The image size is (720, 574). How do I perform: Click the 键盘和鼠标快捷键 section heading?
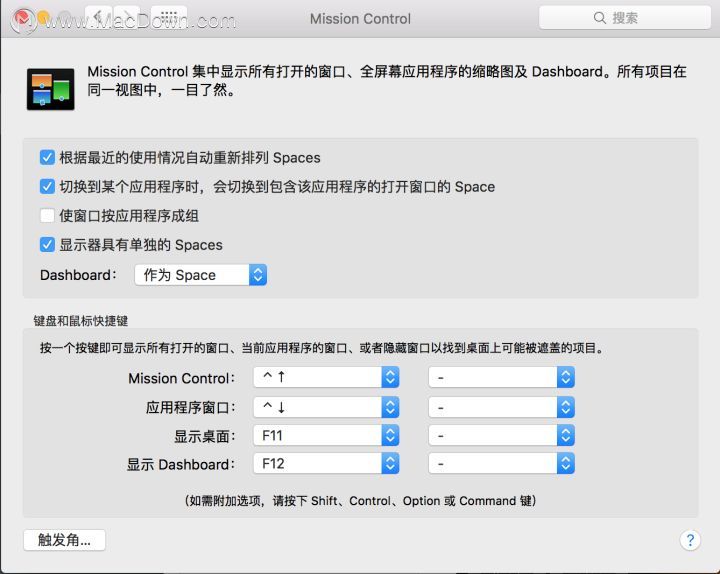click(x=80, y=321)
